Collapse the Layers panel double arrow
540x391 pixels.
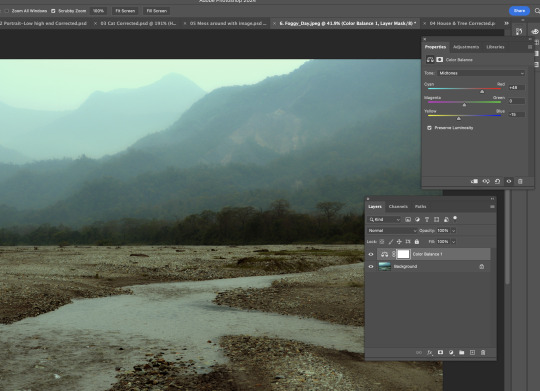[492, 199]
